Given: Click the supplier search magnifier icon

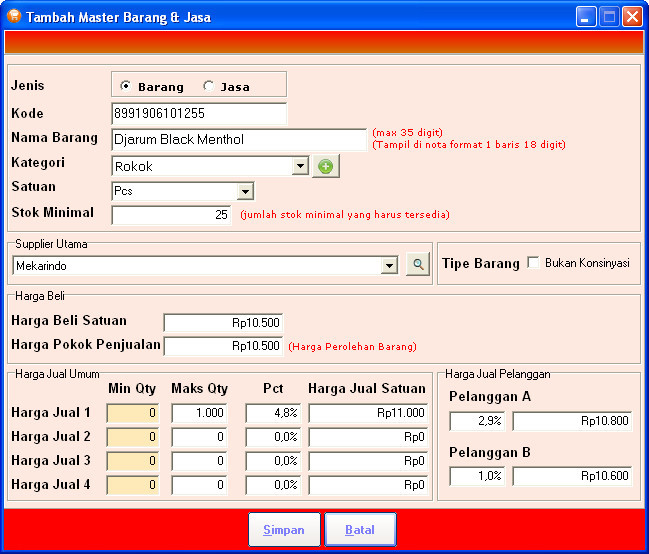Looking at the screenshot, I should (x=418, y=264).
